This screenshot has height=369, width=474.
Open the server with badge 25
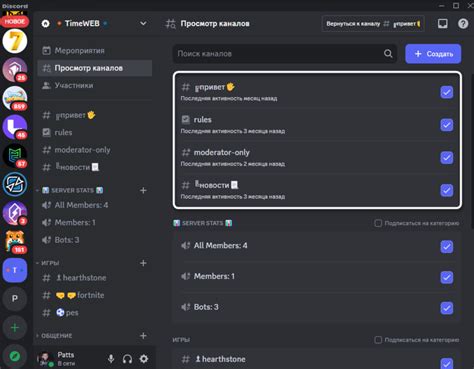point(15,70)
